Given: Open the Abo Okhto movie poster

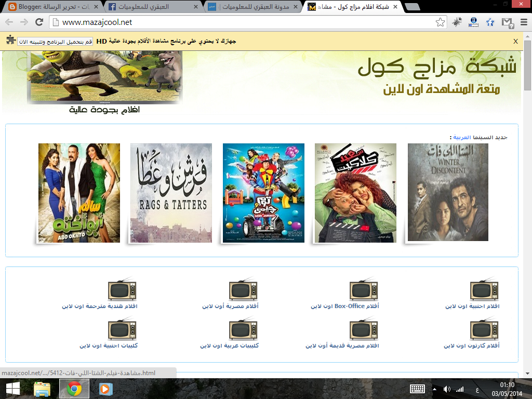Looking at the screenshot, I should coord(79,193).
